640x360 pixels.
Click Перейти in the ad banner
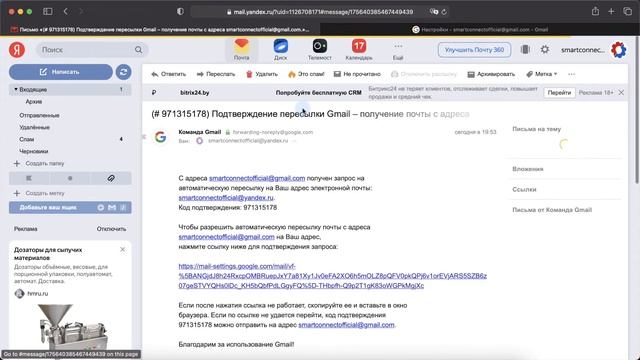click(x=559, y=93)
